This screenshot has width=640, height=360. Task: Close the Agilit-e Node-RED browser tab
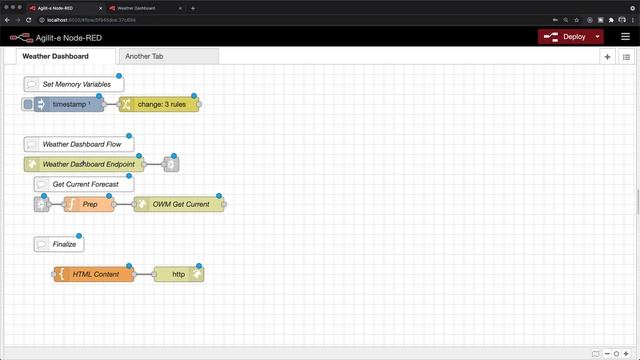[100, 8]
